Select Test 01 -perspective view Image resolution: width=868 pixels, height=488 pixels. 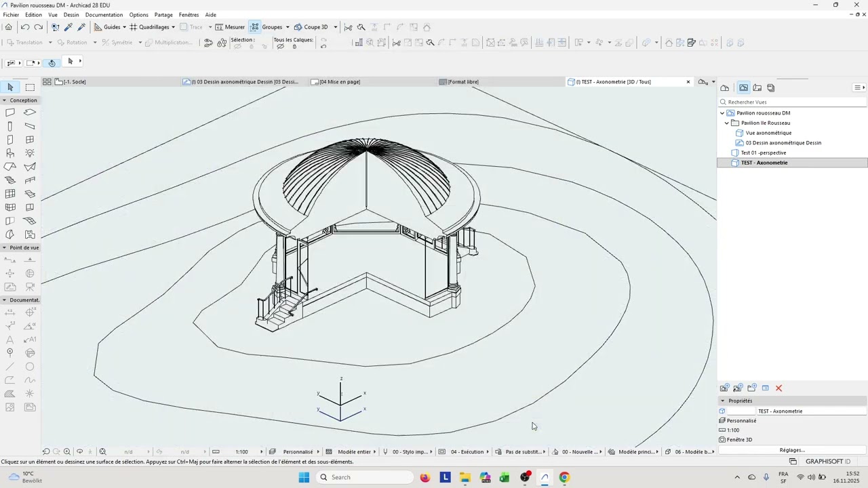pos(764,152)
